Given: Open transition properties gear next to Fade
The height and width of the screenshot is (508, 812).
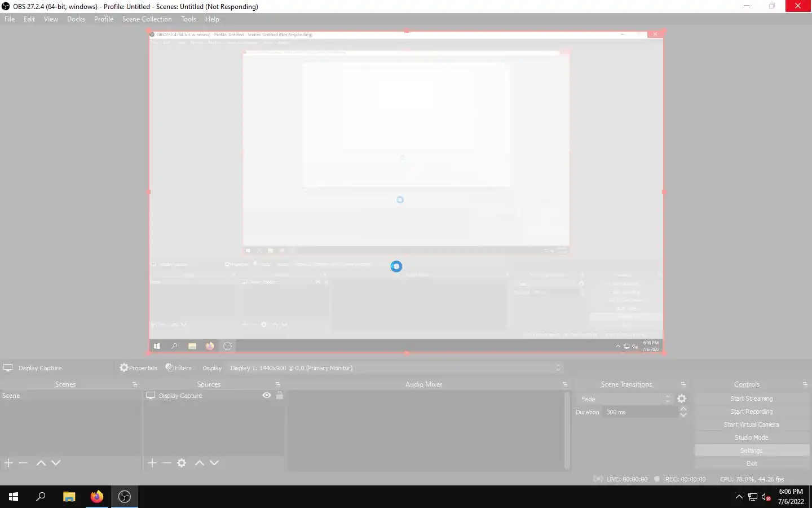Looking at the screenshot, I should click(682, 398).
